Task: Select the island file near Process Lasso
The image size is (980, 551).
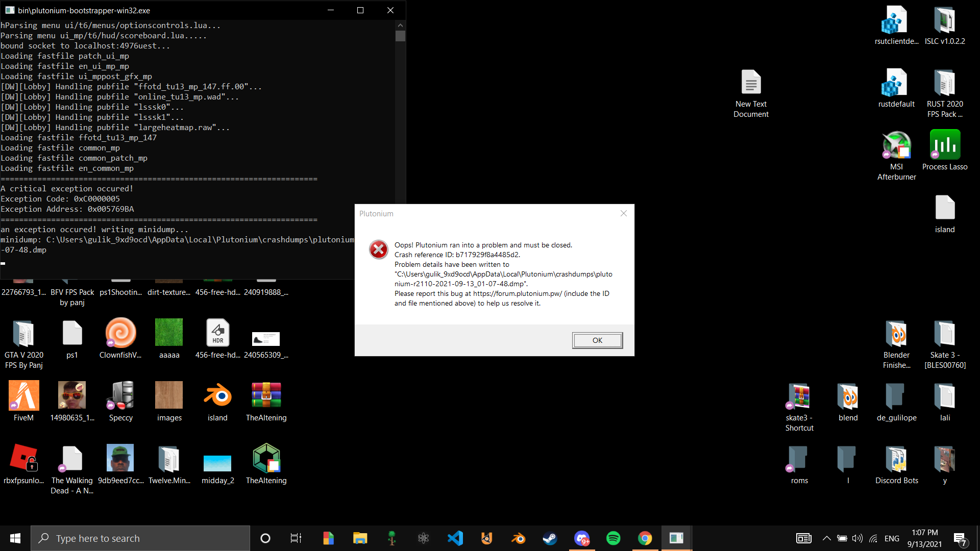Action: pyautogui.click(x=945, y=214)
